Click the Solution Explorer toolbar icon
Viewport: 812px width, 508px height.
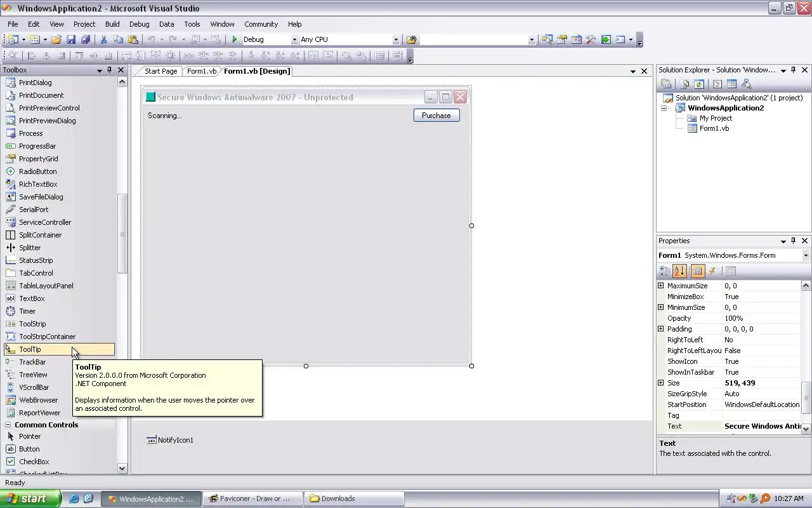click(x=547, y=39)
